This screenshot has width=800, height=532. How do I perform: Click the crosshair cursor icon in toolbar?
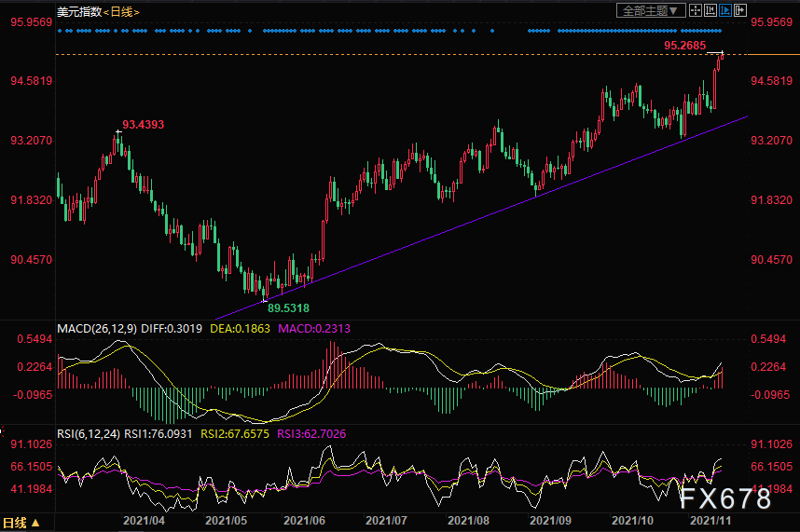(694, 10)
